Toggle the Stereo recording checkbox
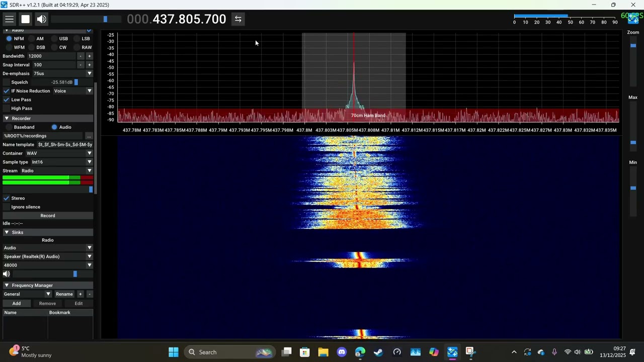The image size is (644, 362). tap(7, 198)
